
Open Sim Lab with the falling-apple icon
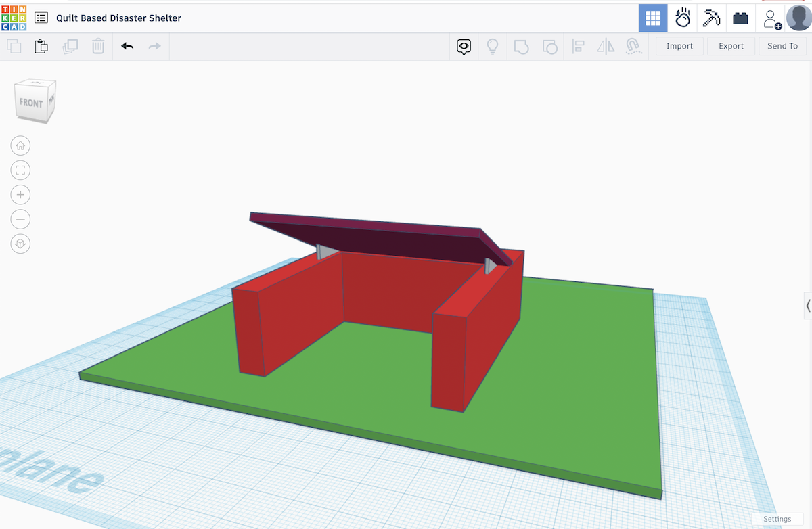(682, 18)
